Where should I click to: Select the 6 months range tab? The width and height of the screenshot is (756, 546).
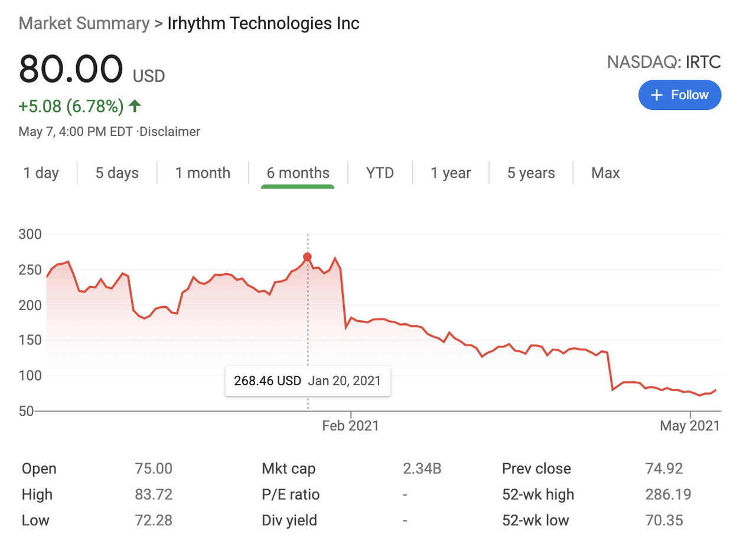298,173
